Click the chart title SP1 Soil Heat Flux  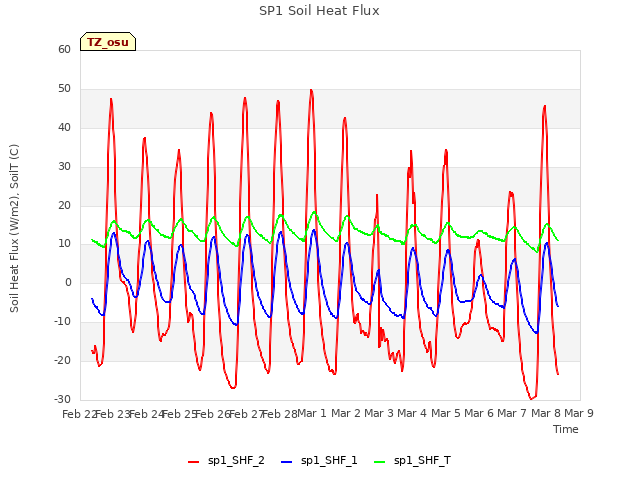tap(319, 11)
